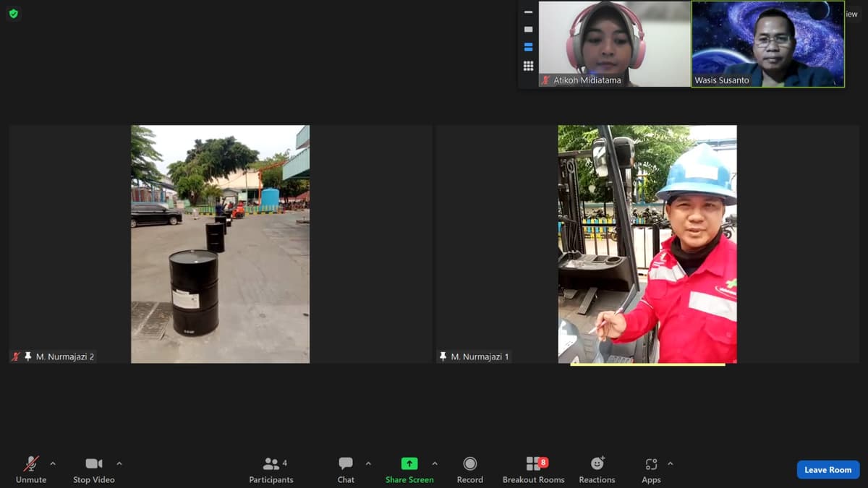Viewport: 868px width, 488px height.
Task: Open share screen options arrow
Action: coord(435,463)
